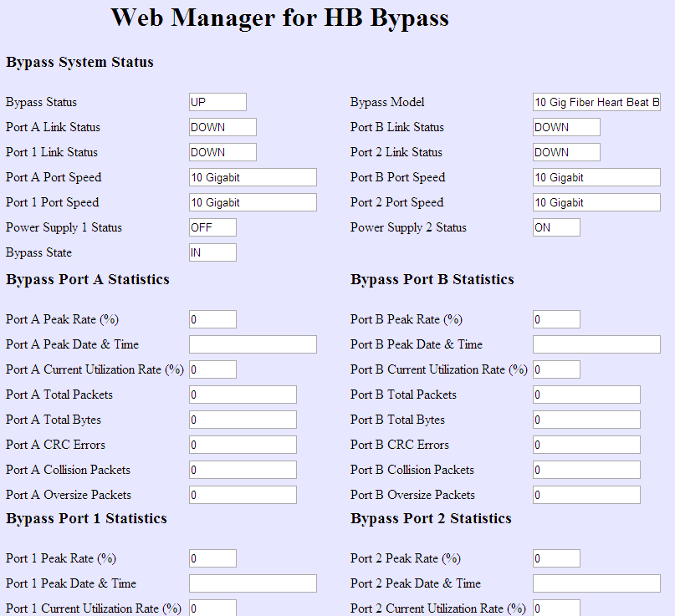Click the 'Port A CRC Errors' label
This screenshot has width=675, height=616.
pos(55,445)
